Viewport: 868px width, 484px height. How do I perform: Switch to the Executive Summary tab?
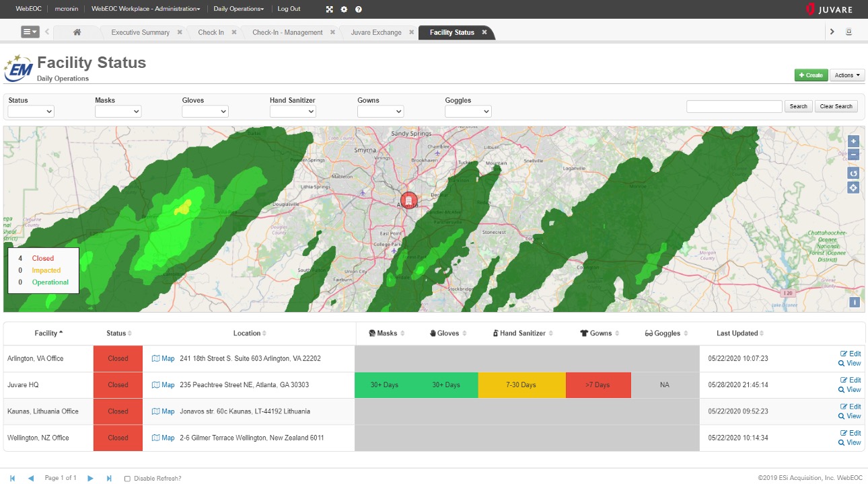pos(140,32)
